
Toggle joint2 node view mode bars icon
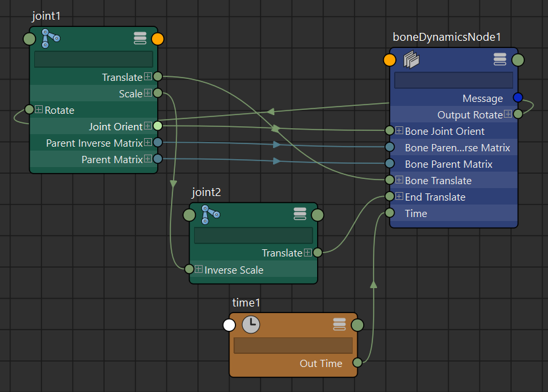(x=300, y=214)
